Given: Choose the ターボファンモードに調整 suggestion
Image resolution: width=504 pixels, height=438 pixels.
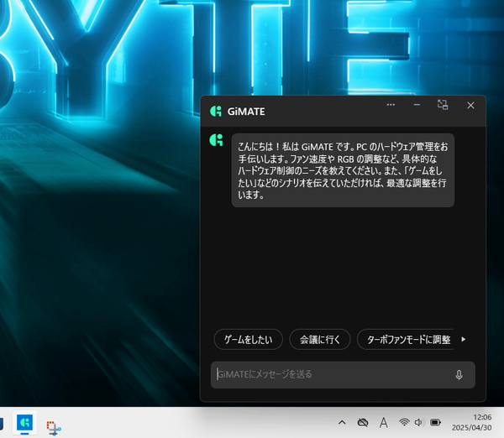Looking at the screenshot, I should 406,340.
